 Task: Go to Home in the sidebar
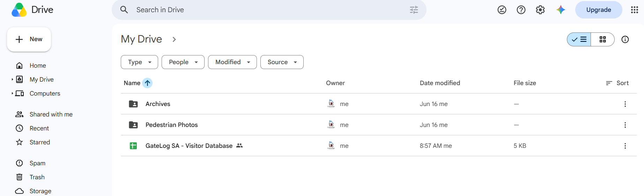pyautogui.click(x=38, y=66)
